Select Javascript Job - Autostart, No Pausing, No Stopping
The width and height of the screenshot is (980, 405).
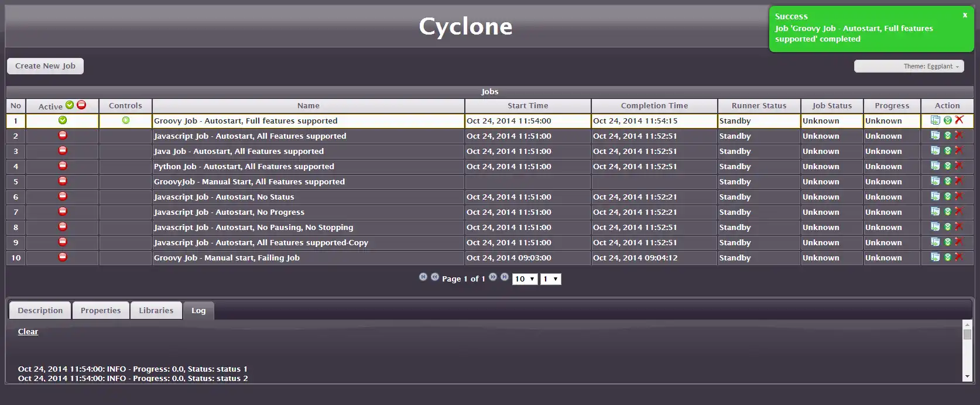(x=253, y=227)
